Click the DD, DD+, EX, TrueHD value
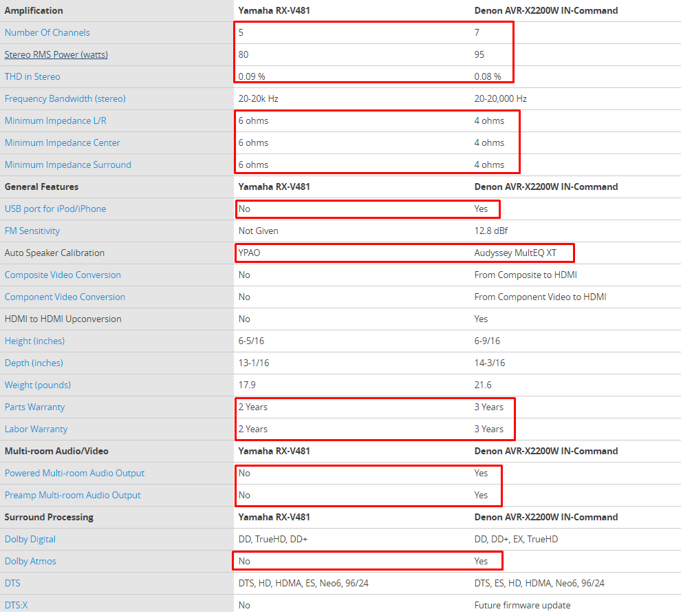 [516, 539]
